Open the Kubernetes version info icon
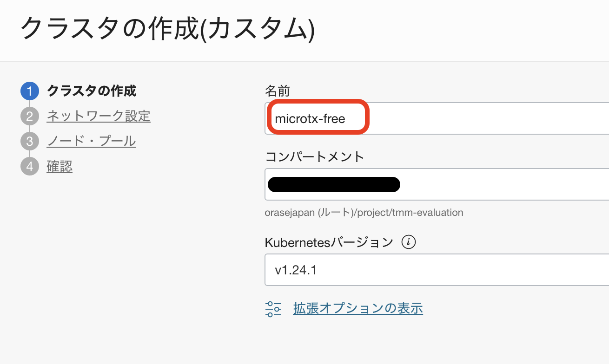Screen dimensions: 609x364 click(x=408, y=242)
